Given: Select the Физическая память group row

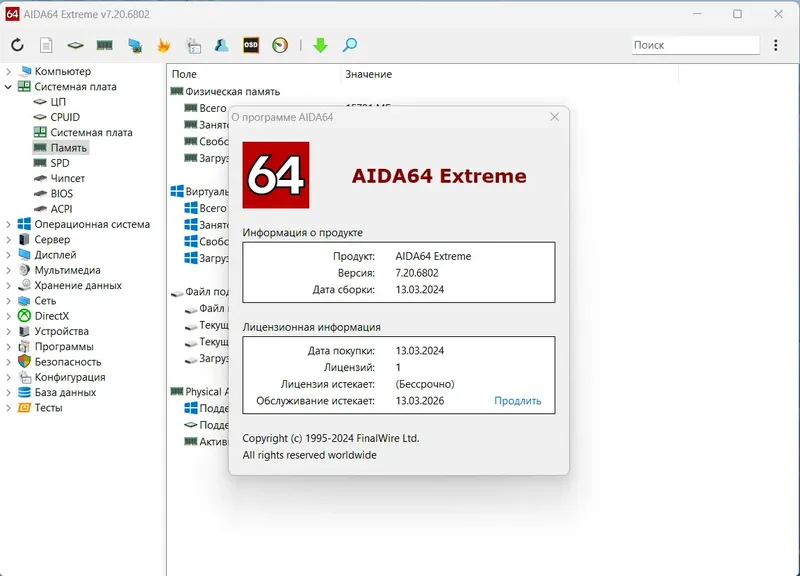Looking at the screenshot, I should coord(226,92).
